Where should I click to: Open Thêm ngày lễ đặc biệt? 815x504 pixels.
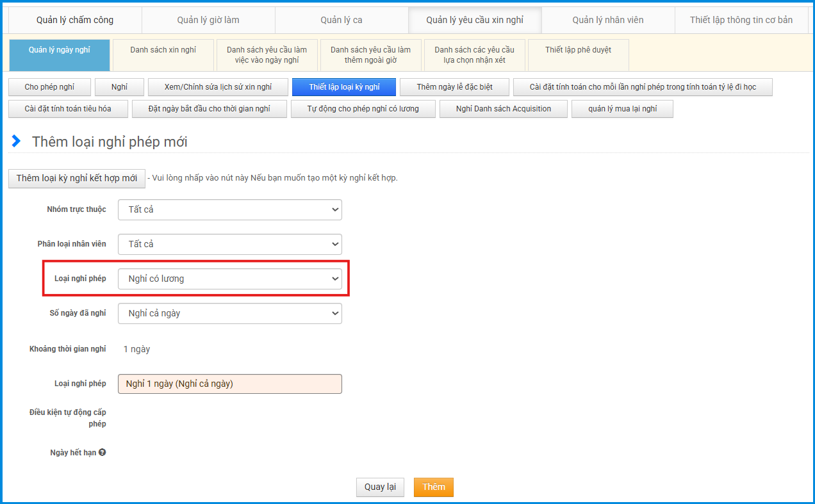(454, 87)
